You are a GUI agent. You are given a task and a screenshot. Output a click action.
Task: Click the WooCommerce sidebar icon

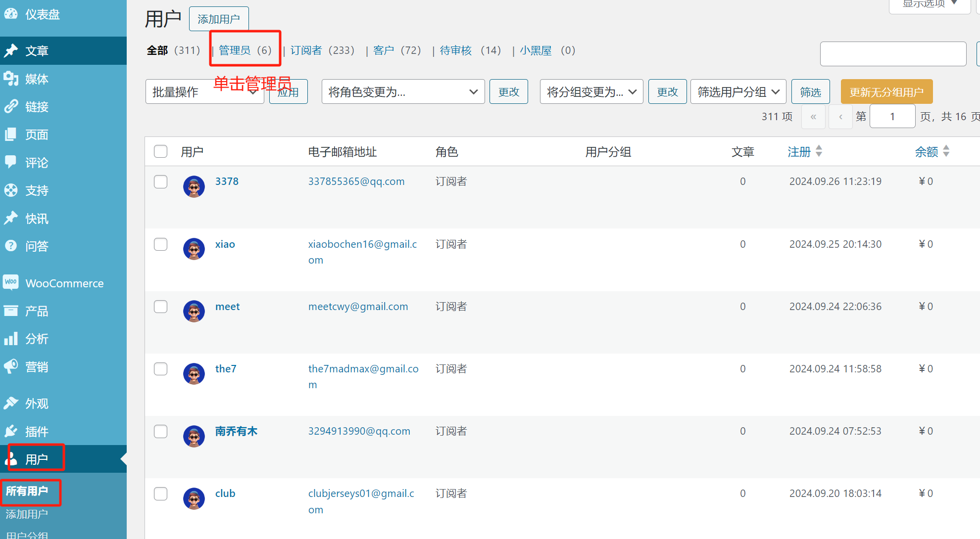pyautogui.click(x=11, y=283)
